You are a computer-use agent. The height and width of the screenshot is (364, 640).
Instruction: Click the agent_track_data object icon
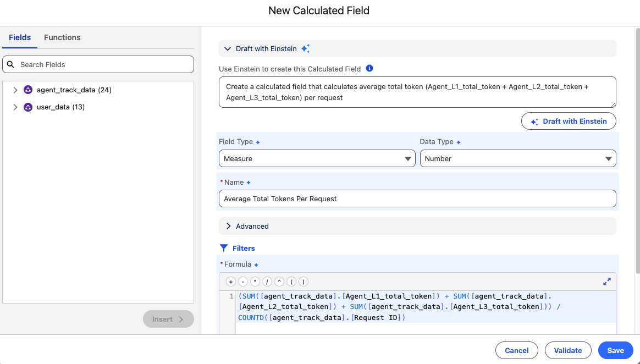(x=28, y=90)
